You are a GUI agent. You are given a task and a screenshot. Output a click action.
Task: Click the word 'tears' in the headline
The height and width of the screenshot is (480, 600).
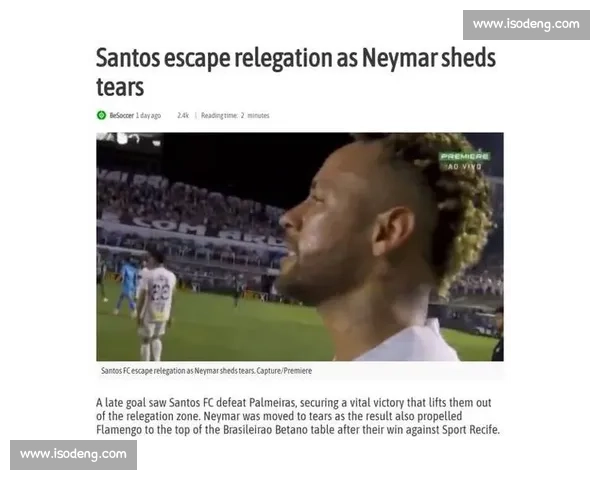click(120, 87)
